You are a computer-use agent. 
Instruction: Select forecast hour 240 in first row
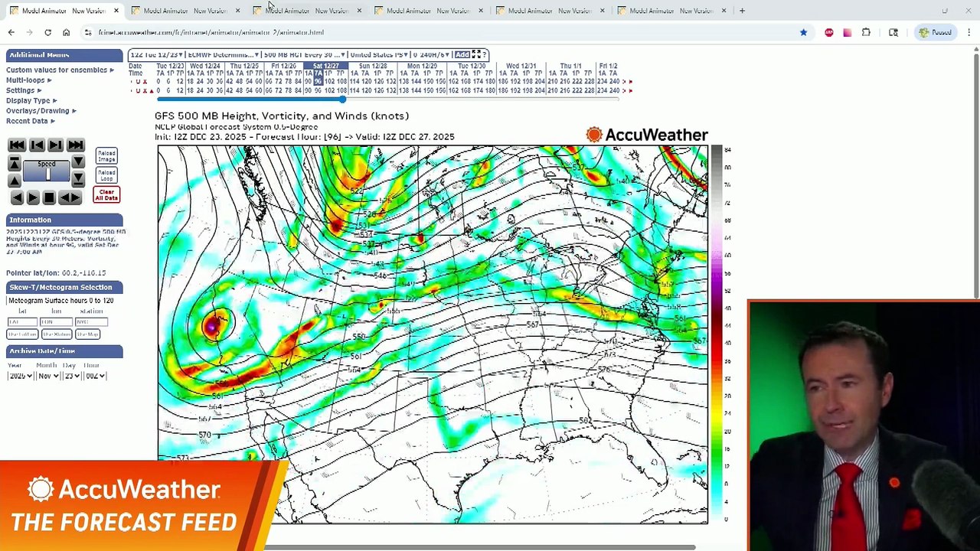[x=614, y=81]
